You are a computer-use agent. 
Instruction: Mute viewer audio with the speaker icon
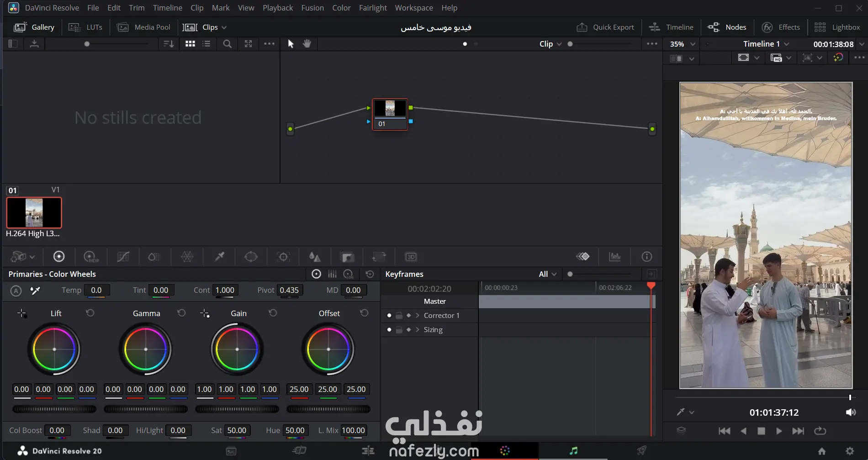(x=851, y=412)
